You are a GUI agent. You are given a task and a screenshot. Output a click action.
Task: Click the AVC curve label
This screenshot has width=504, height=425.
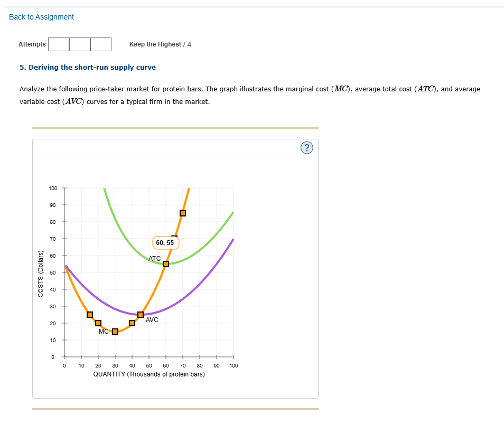[x=152, y=319]
